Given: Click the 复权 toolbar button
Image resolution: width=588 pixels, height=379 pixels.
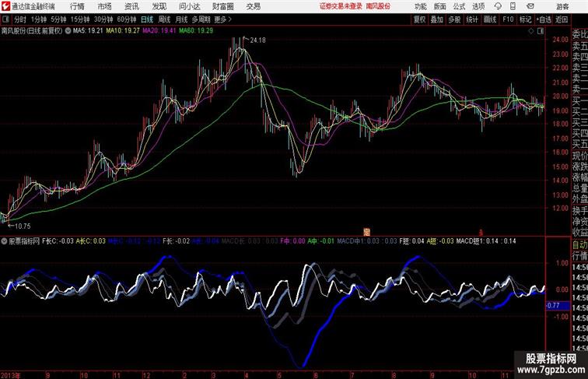Looking at the screenshot, I should [x=420, y=19].
